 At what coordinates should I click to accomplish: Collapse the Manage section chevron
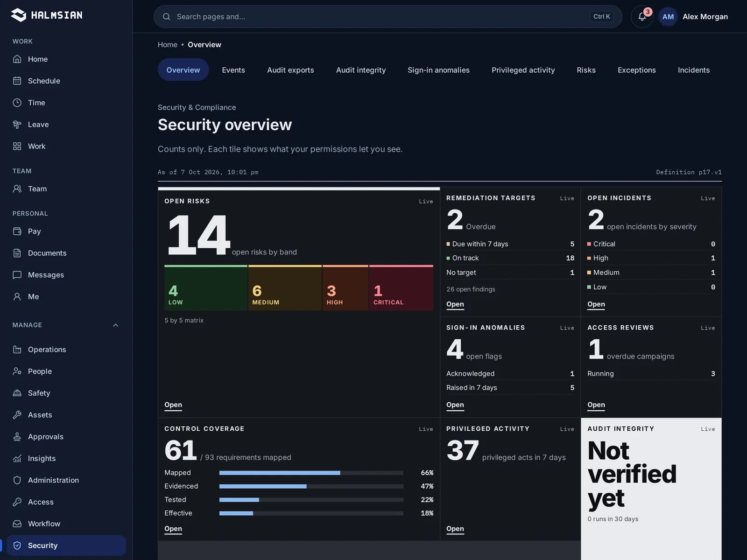click(x=116, y=325)
